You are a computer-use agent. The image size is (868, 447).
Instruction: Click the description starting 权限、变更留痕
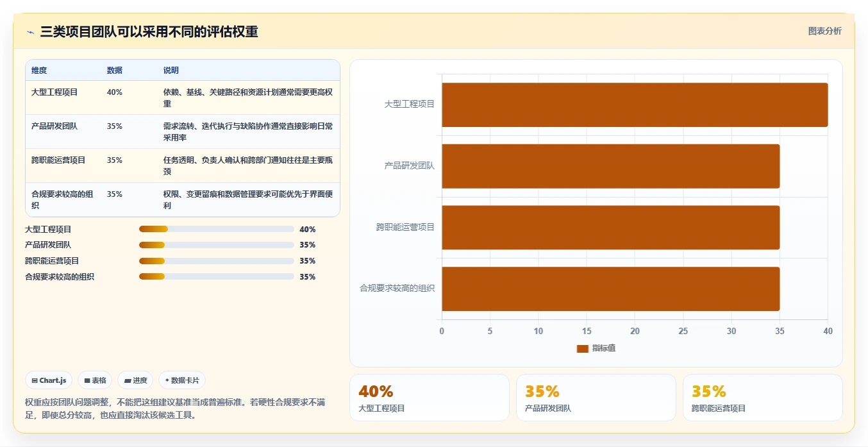tap(248, 200)
